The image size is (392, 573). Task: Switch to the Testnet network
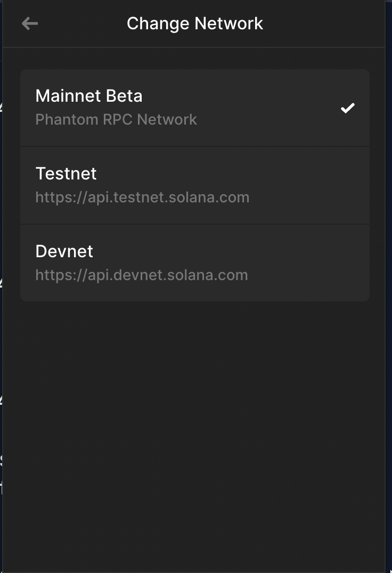[x=195, y=186]
